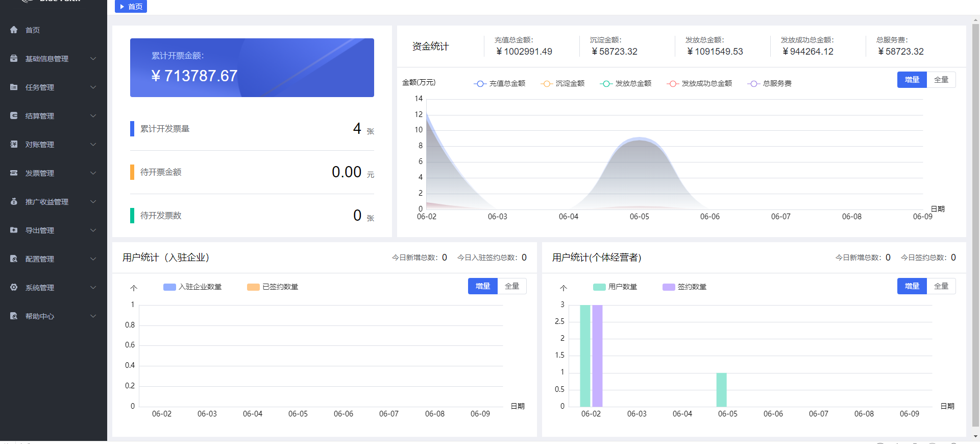Click the home icon in the sidebar

pos(14,30)
